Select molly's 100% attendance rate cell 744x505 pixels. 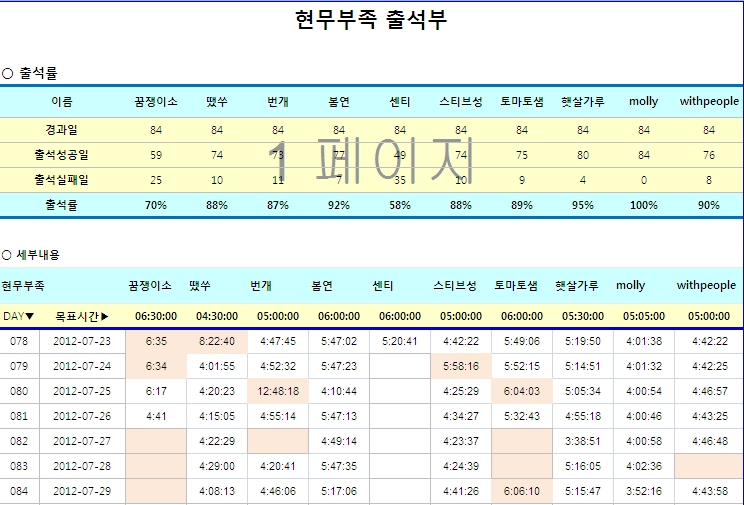(x=644, y=205)
